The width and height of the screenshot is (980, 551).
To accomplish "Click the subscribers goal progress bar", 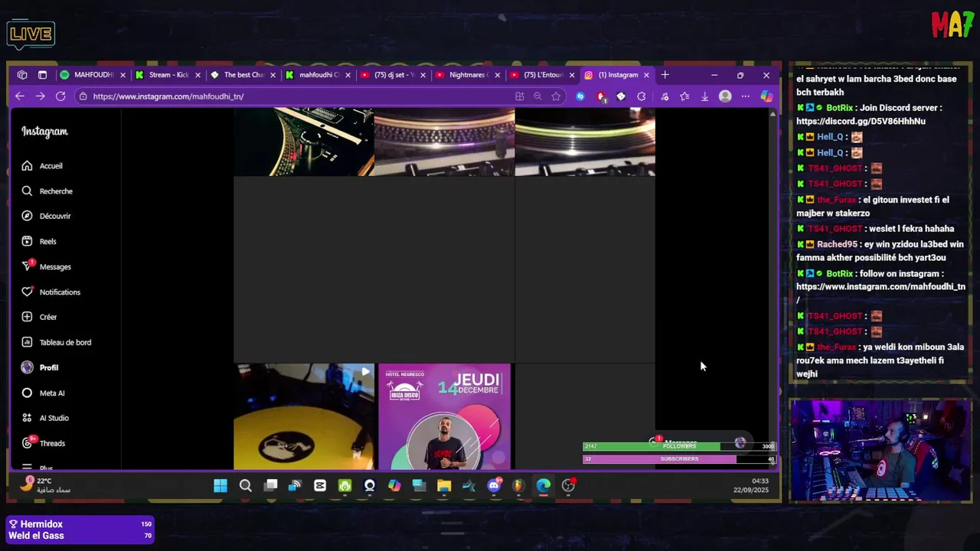I will (680, 459).
